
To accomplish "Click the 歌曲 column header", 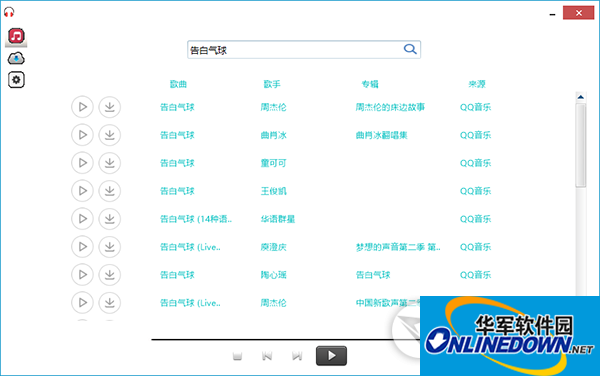I will (x=178, y=84).
